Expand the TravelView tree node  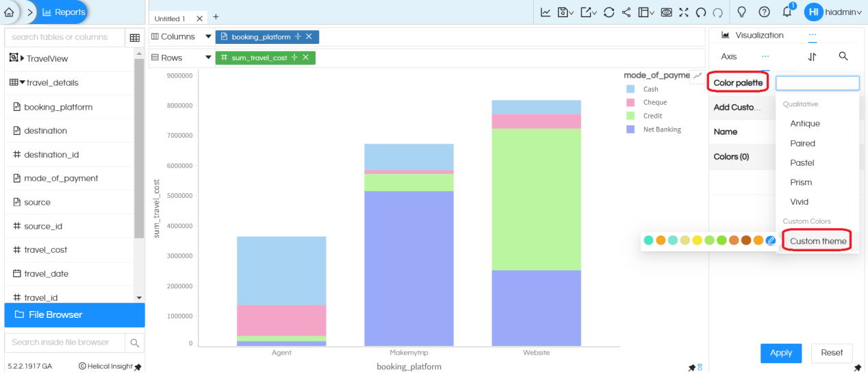click(x=23, y=59)
